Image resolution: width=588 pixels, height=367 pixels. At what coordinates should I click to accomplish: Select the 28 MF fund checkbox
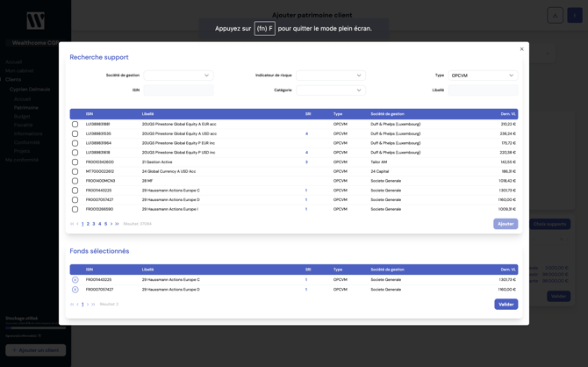(75, 181)
